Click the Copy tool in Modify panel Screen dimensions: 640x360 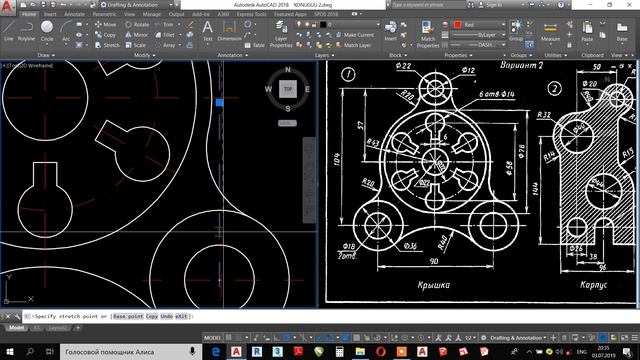[105, 35]
